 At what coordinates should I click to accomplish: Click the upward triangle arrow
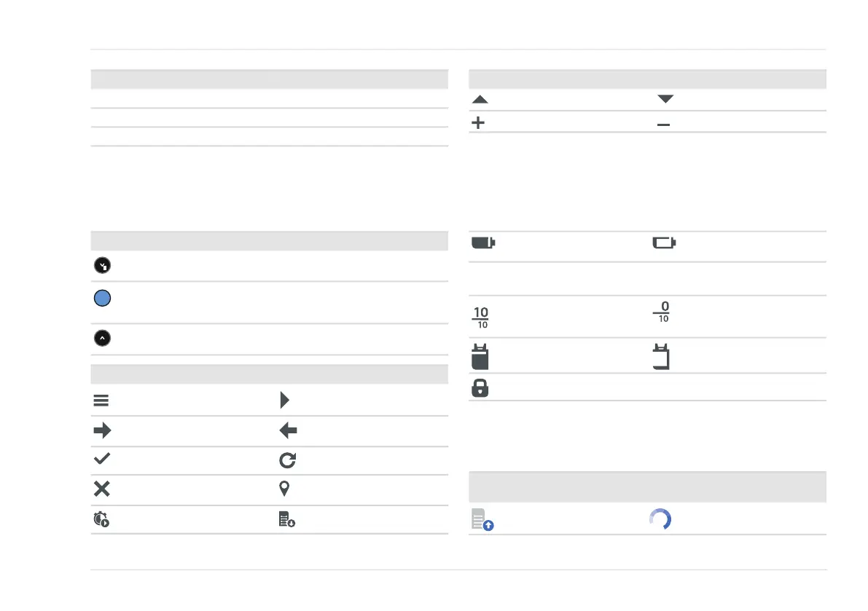point(480,100)
